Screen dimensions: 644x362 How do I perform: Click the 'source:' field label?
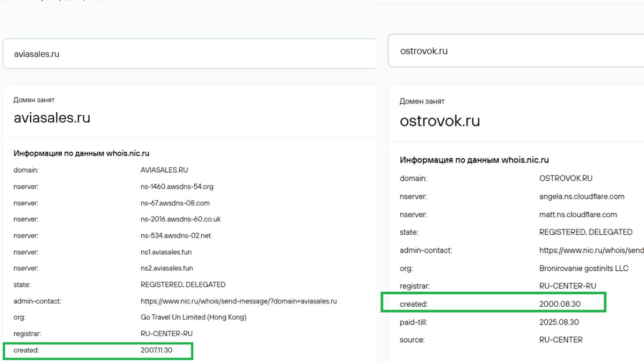412,339
